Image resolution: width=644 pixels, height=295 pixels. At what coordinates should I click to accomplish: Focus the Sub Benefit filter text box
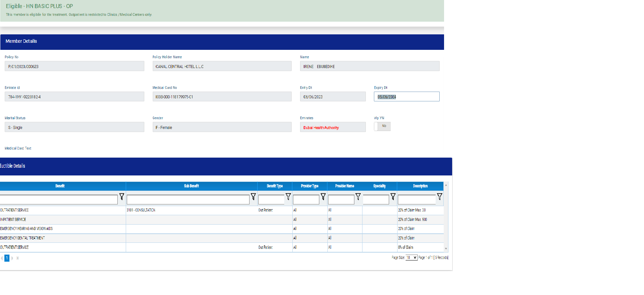coord(188,200)
